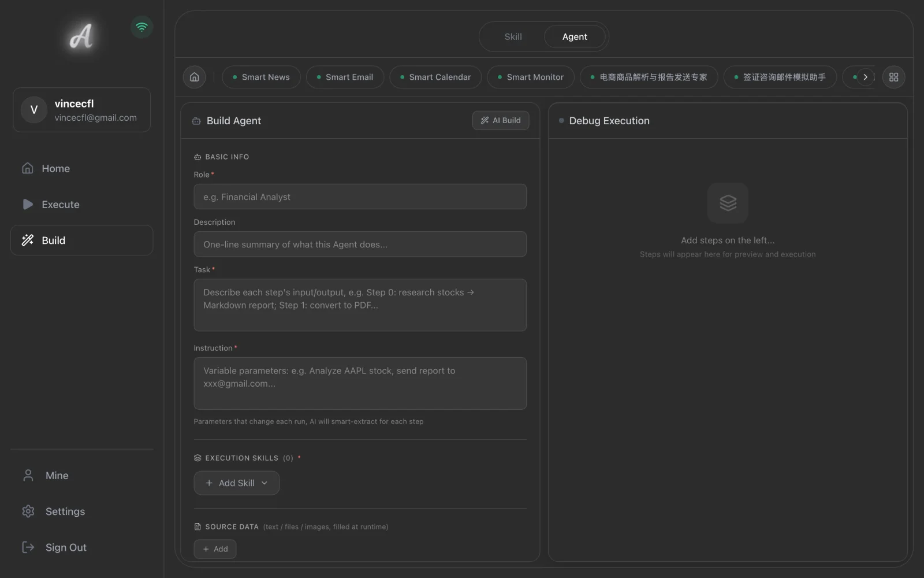The image size is (924, 578).
Task: Select the Smart Calendar agent chip
Action: [x=435, y=77]
